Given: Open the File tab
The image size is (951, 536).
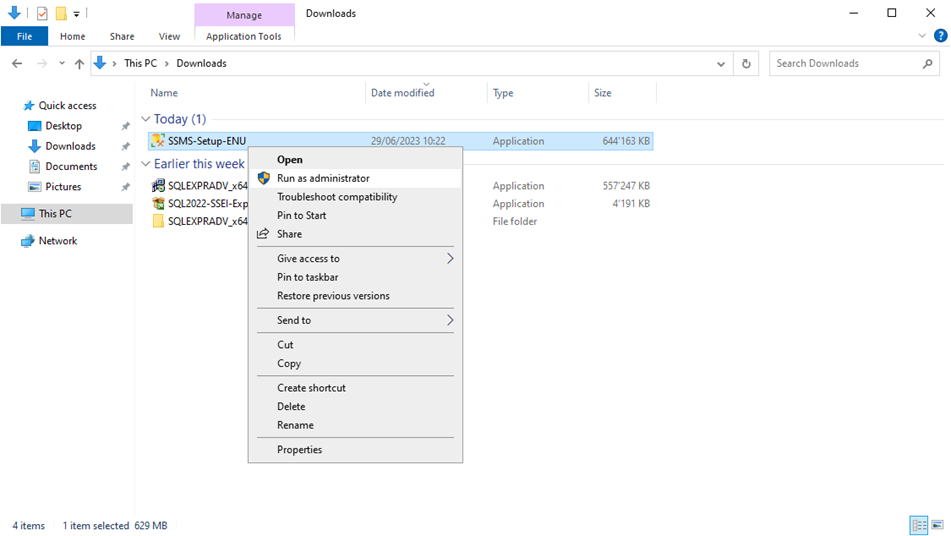Looking at the screenshot, I should (x=24, y=36).
